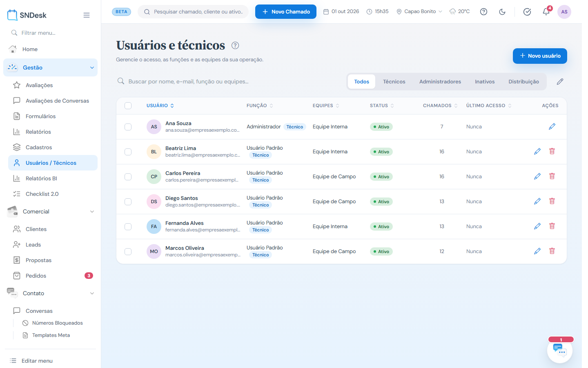
Task: Edit user Ana Souza
Action: (552, 127)
